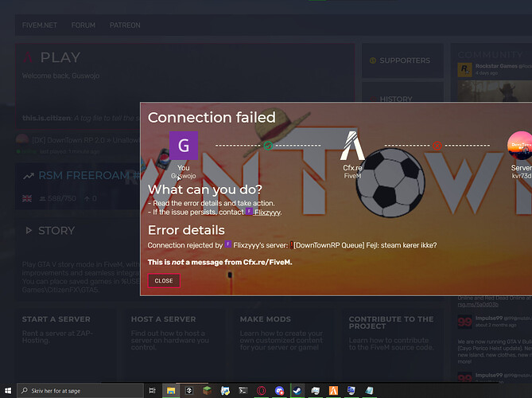Click the purple G user avatar
This screenshot has height=398, width=532.
point(184,146)
